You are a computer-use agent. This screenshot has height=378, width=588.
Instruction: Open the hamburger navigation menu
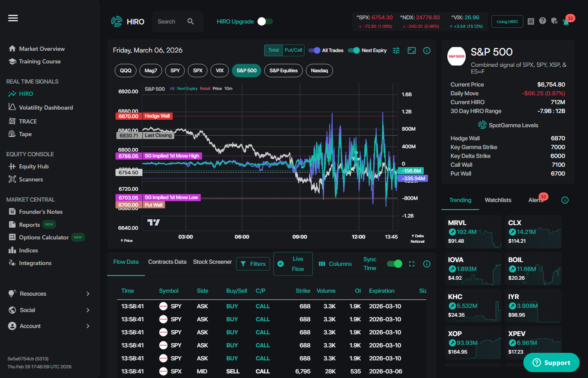tap(13, 18)
